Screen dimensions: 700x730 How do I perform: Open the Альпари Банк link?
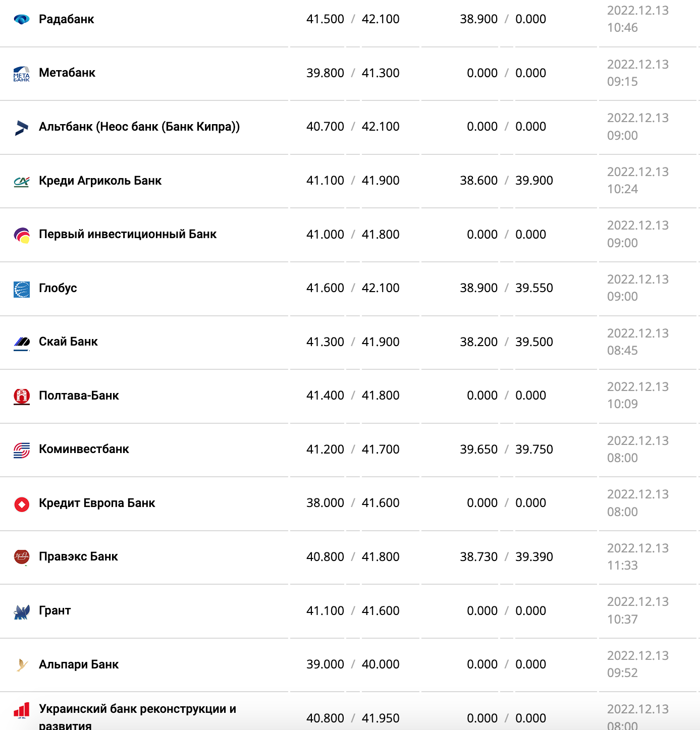(x=79, y=664)
